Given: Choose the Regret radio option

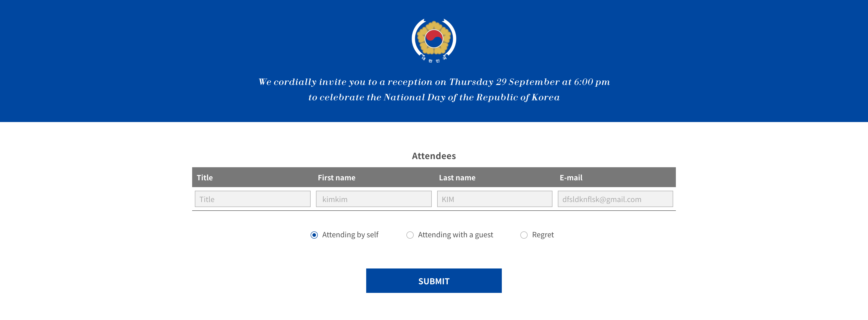Looking at the screenshot, I should [524, 235].
